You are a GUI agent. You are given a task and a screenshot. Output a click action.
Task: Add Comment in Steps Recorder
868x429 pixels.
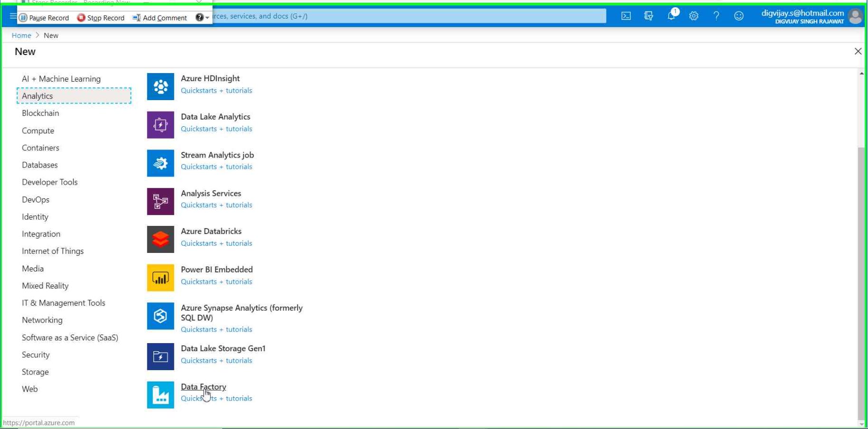pos(160,18)
